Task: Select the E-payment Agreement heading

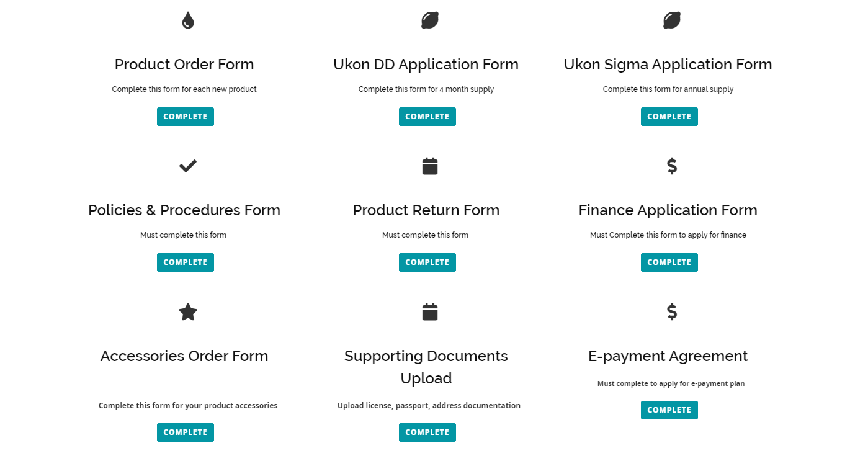Action: coord(668,356)
